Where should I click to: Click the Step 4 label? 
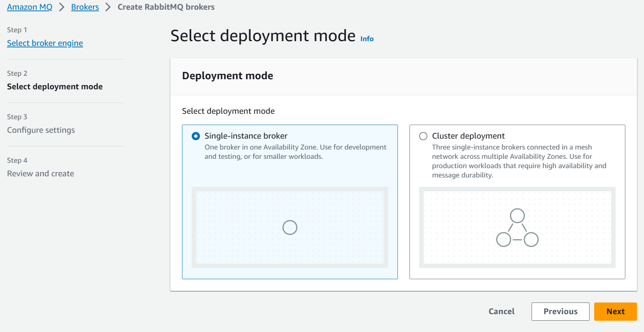(x=17, y=160)
